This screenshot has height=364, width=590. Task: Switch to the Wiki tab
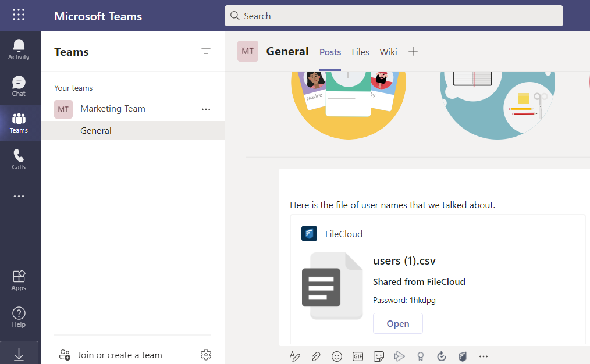(388, 52)
